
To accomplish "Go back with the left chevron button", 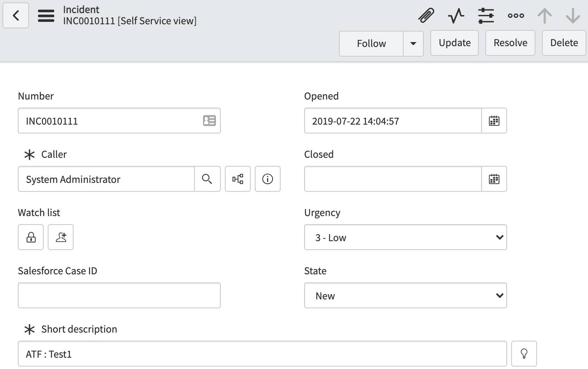I will (x=16, y=15).
